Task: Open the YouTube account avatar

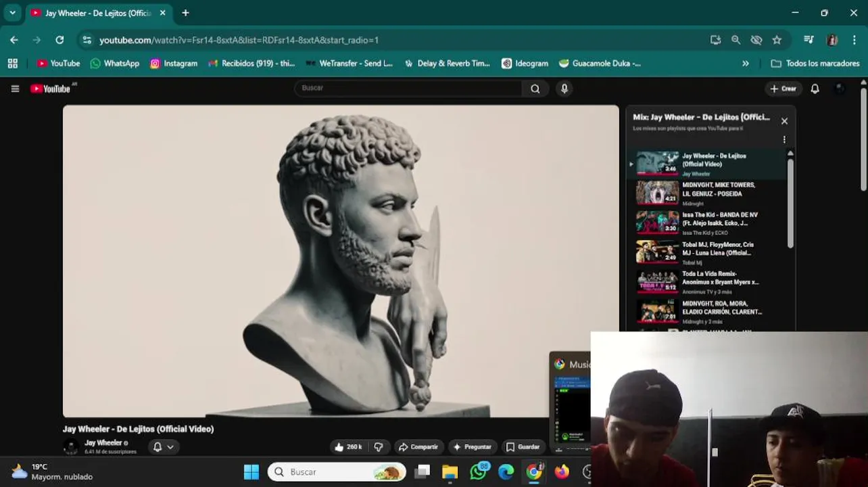Action: (x=840, y=88)
